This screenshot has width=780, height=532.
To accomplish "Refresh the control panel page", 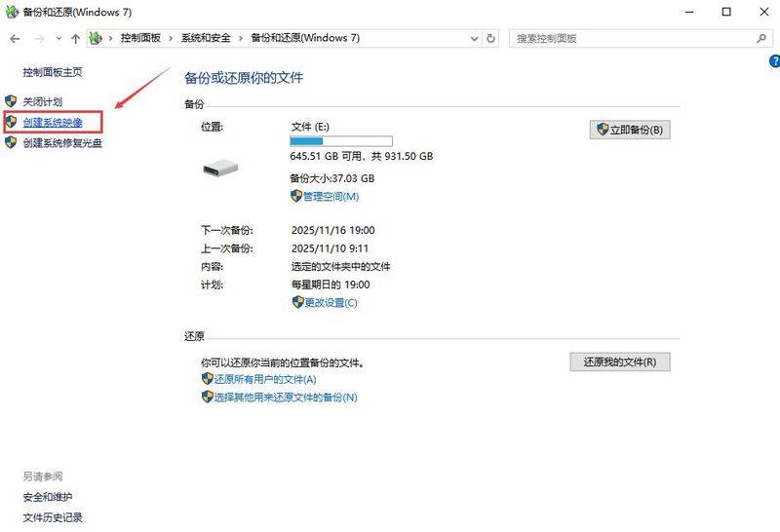I will (x=491, y=38).
